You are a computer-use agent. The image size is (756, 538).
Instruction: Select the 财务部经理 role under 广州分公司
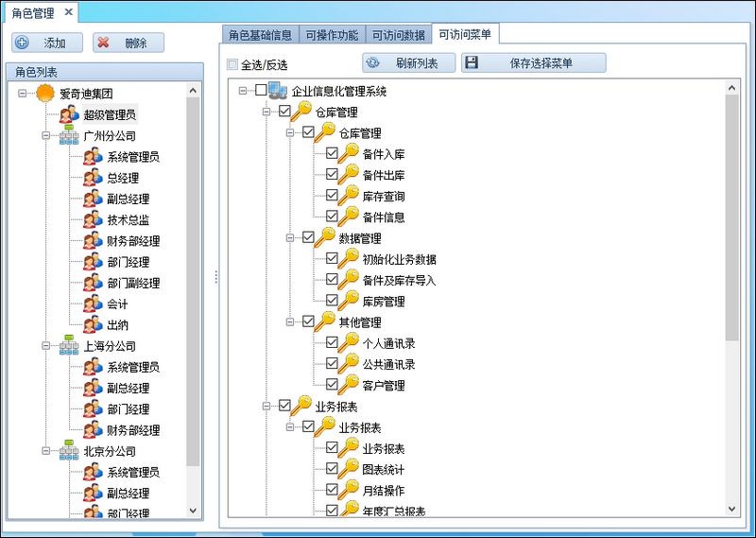point(133,241)
